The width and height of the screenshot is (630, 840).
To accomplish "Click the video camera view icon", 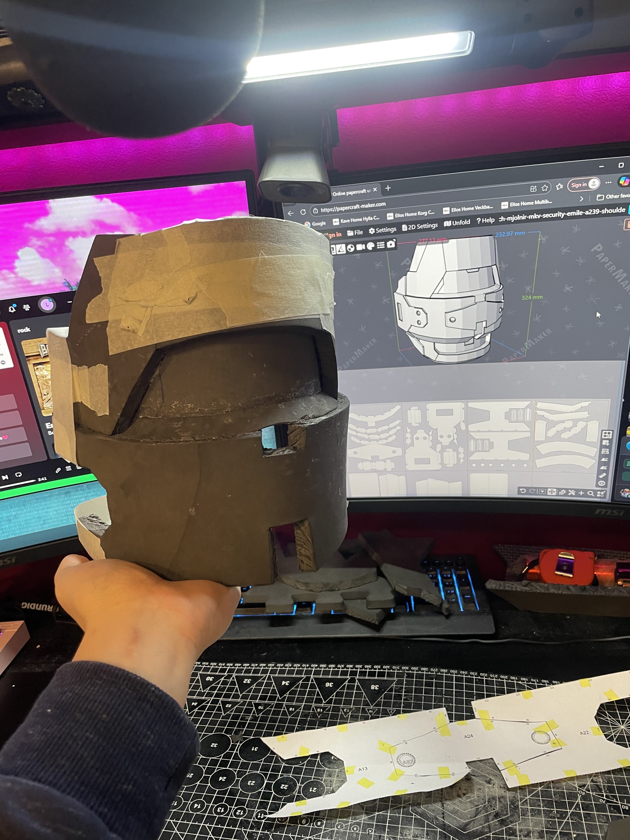I will (x=360, y=247).
